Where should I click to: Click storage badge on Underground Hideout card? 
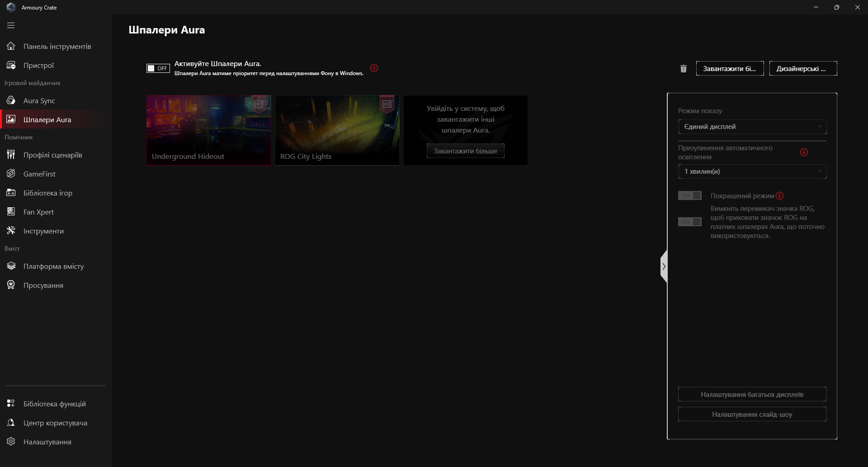coord(259,104)
